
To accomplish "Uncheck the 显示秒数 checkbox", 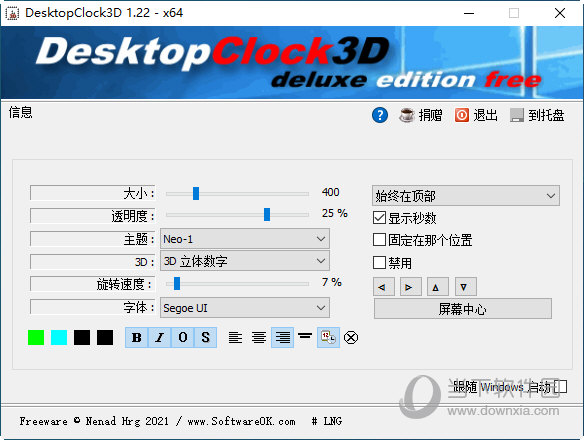I will 379,218.
